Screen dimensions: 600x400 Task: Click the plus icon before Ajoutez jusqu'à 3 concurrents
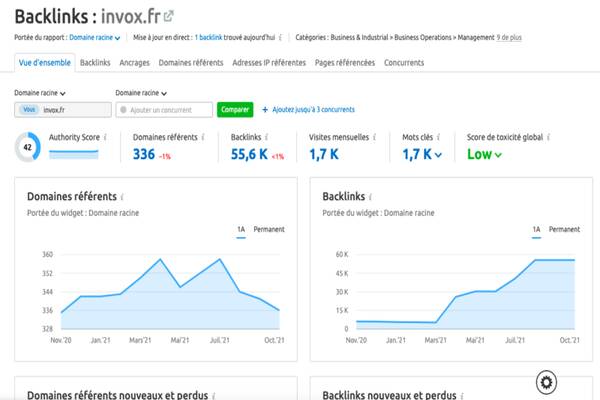tap(265, 110)
